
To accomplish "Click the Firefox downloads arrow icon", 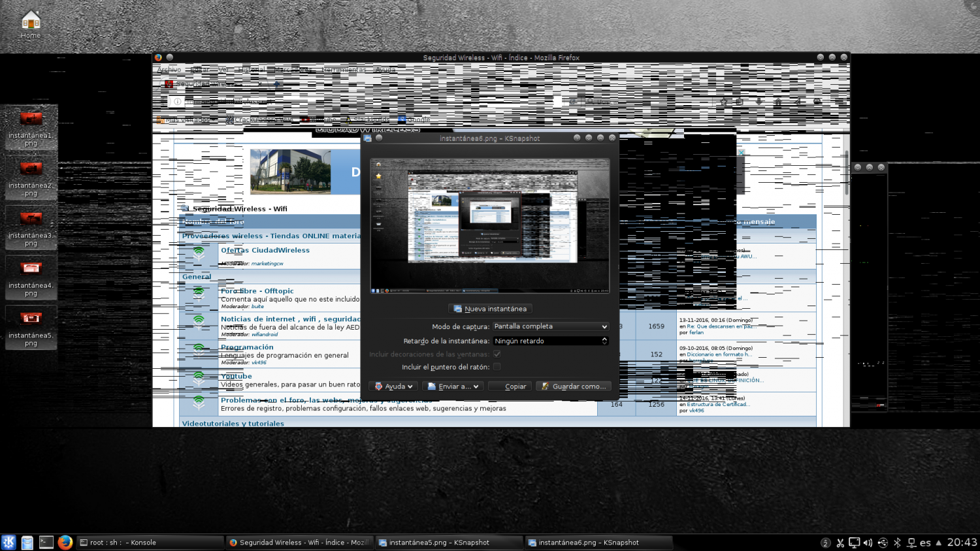I will click(x=759, y=102).
